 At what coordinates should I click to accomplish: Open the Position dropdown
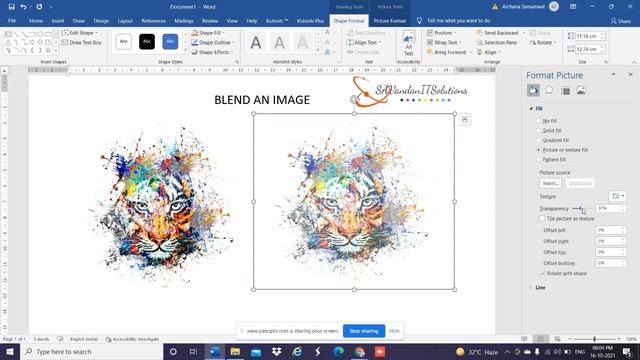click(x=442, y=33)
